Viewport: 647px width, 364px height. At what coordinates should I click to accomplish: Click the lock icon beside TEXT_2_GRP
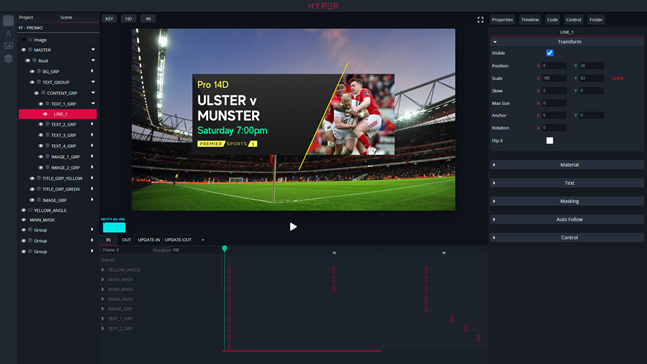click(47, 124)
